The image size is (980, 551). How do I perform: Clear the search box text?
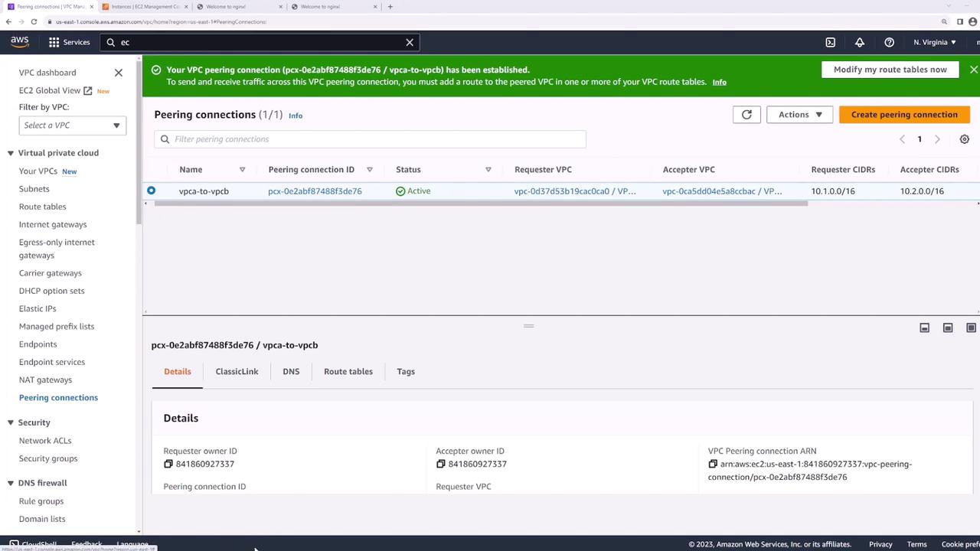[x=410, y=42]
